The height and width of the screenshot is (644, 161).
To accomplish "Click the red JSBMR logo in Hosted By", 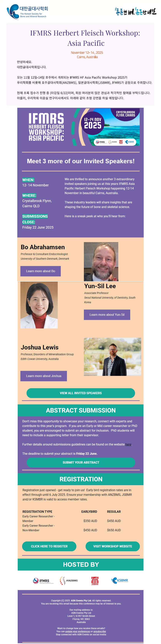I will pyautogui.click(x=95, y=581).
